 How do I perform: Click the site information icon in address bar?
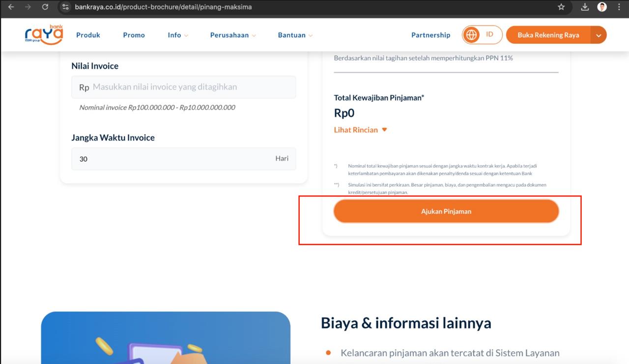(x=65, y=7)
